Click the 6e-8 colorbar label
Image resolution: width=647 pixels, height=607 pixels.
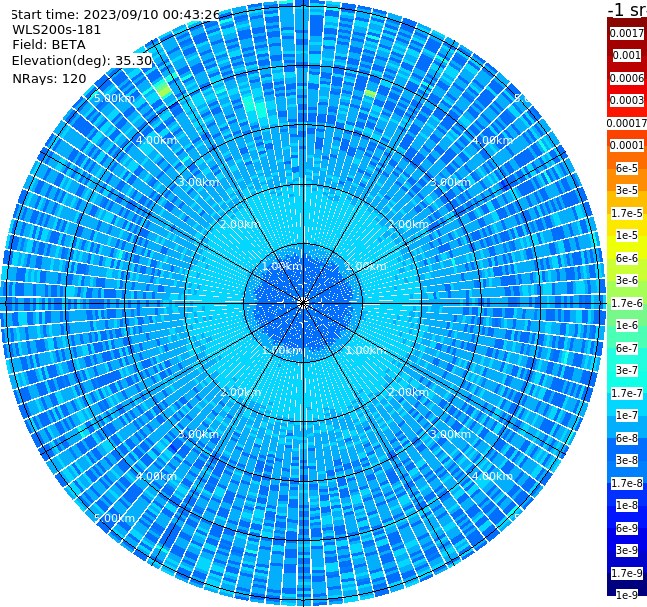[x=627, y=438]
